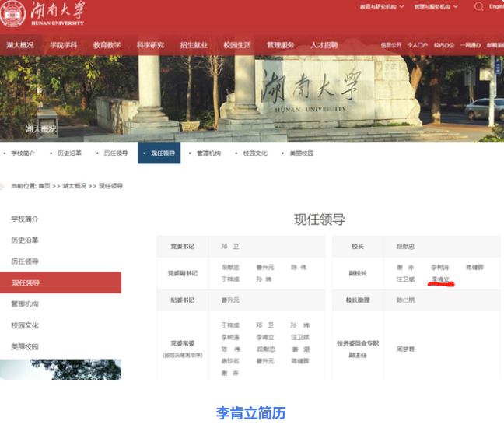
Task: Click the Hunan University emblem logo
Action: coord(12,14)
